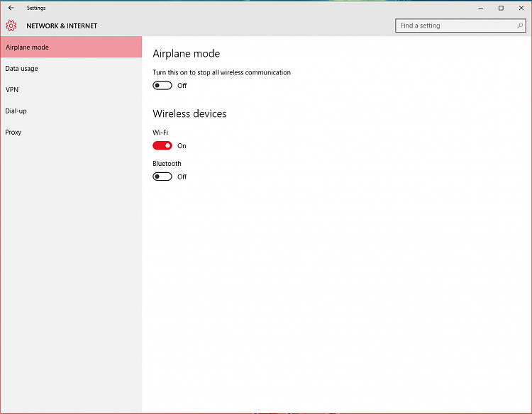Turn off the Wi-Fi switch
Viewport: 532px width, 414px height.
pos(162,145)
